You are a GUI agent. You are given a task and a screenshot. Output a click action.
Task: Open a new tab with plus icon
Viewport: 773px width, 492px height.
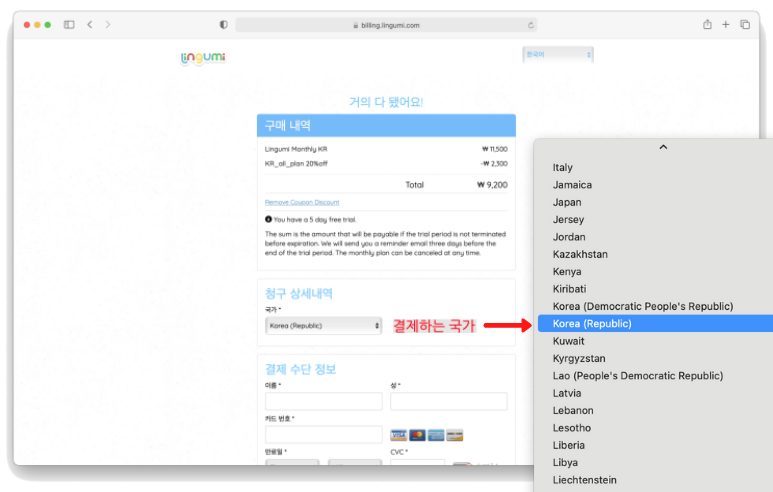(726, 25)
